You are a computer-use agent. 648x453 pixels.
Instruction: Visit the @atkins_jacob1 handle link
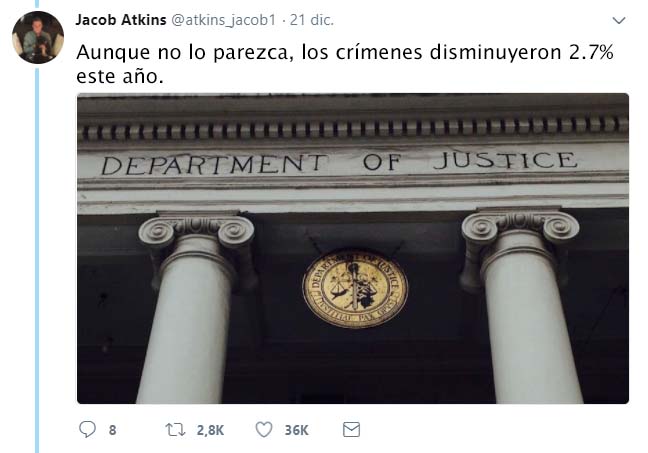click(223, 20)
